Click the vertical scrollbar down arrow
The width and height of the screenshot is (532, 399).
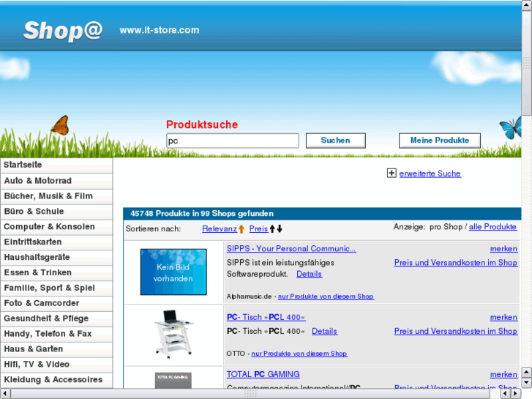point(527,383)
